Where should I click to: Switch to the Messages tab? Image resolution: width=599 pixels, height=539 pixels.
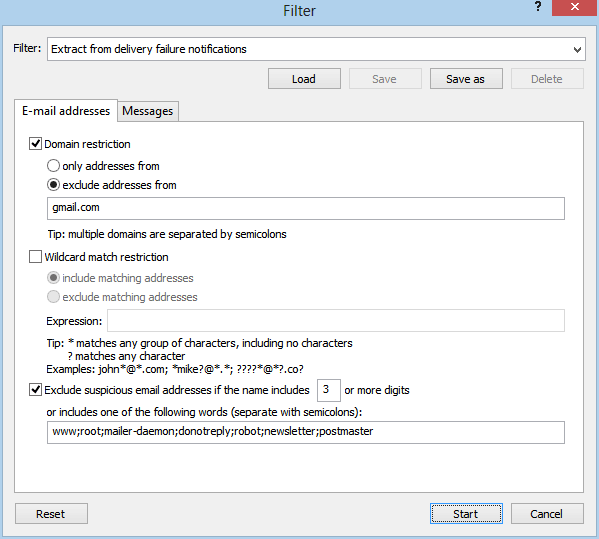pos(148,111)
